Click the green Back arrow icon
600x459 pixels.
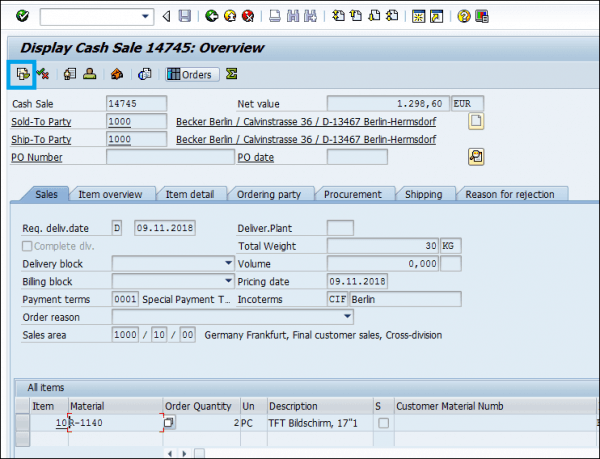[x=212, y=16]
